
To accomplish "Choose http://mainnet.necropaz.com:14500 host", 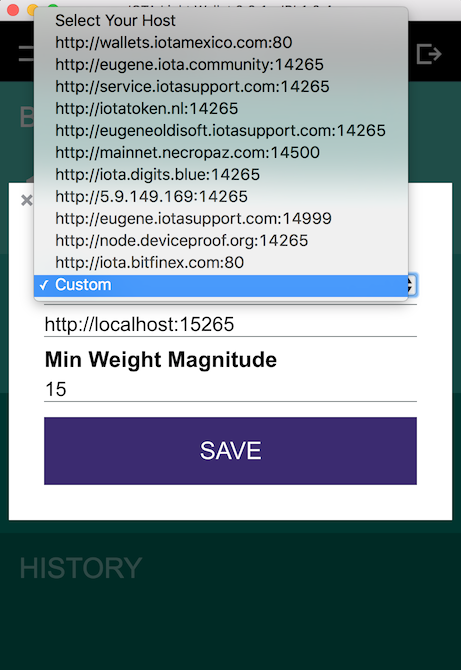I will (x=221, y=153).
